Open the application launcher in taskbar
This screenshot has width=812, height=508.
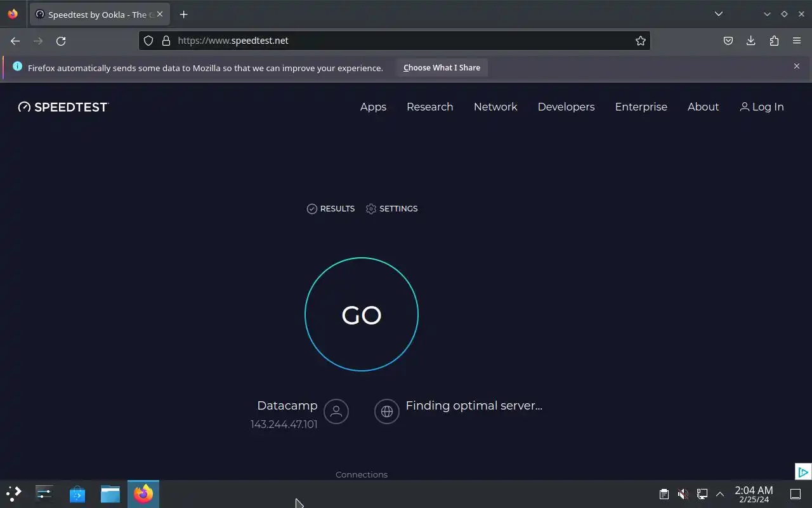point(14,493)
